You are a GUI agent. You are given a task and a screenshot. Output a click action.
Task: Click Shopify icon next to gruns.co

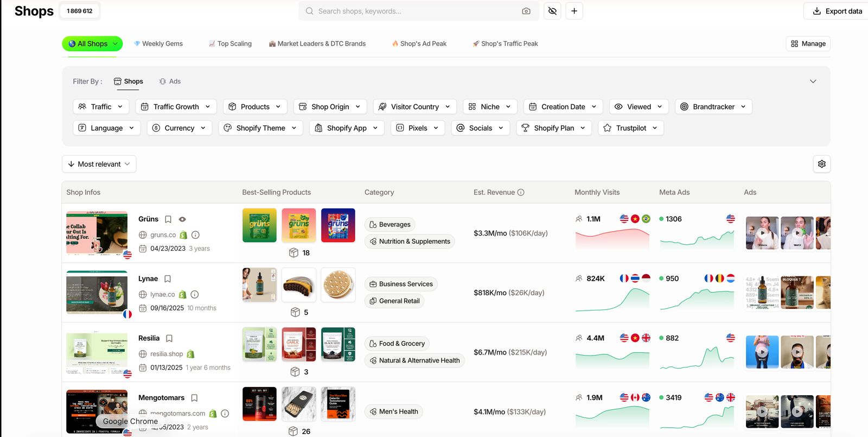[x=183, y=235]
